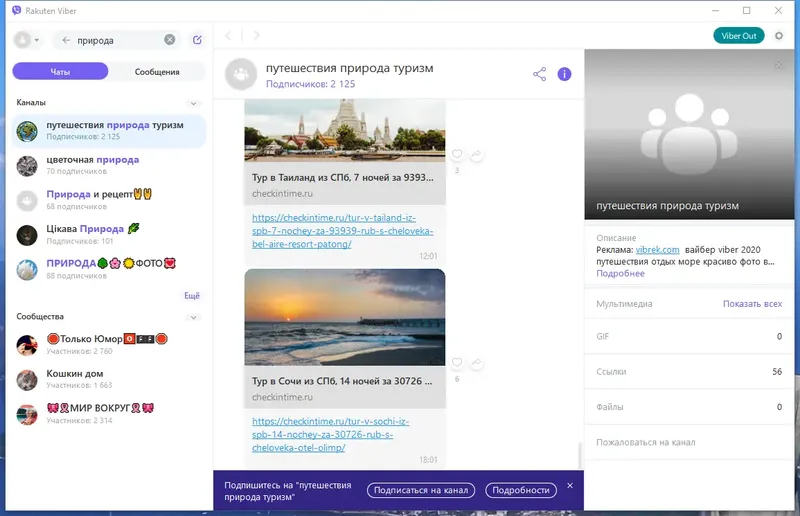Click the Rakuten Viber logo icon

point(16,10)
